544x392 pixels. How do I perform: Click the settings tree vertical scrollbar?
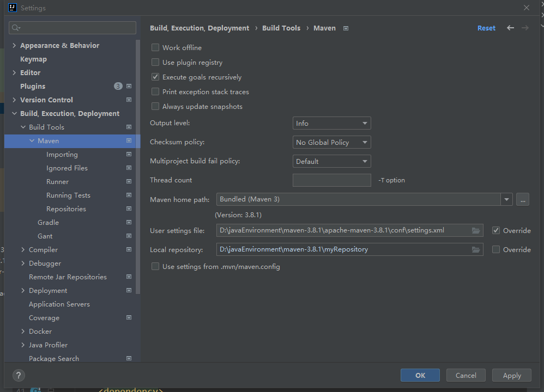point(138,167)
